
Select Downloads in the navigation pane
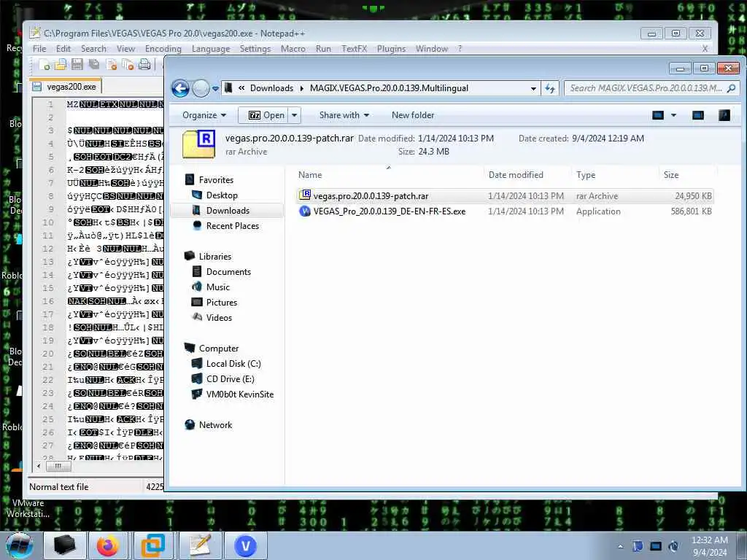click(x=228, y=211)
